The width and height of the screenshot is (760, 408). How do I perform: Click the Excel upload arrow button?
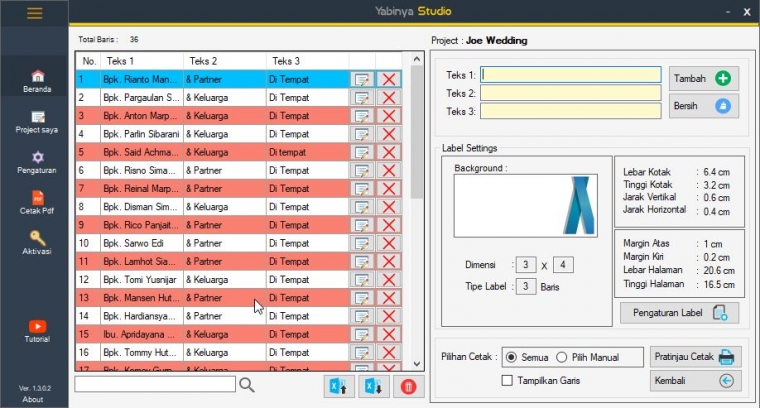(340, 386)
